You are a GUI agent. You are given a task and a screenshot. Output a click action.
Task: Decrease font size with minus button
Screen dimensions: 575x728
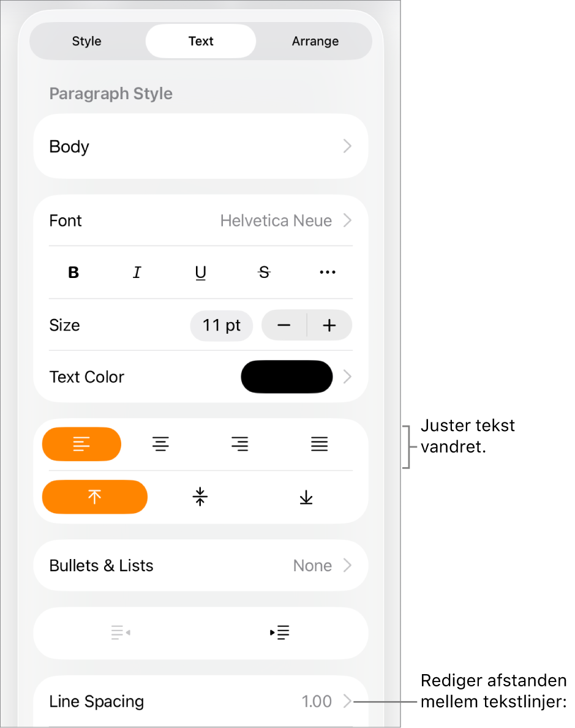click(x=284, y=325)
